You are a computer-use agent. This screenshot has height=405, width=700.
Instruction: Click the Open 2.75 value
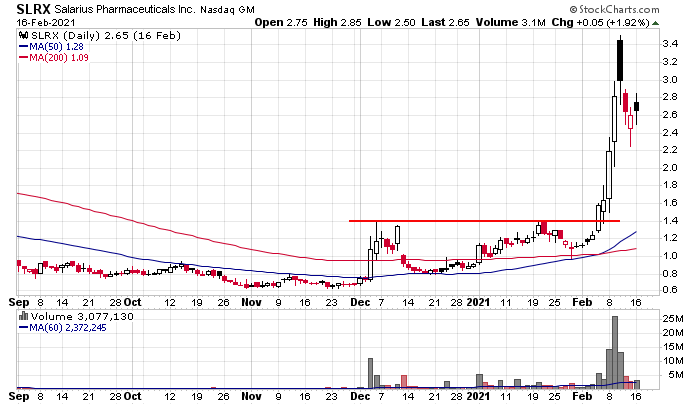click(x=281, y=22)
